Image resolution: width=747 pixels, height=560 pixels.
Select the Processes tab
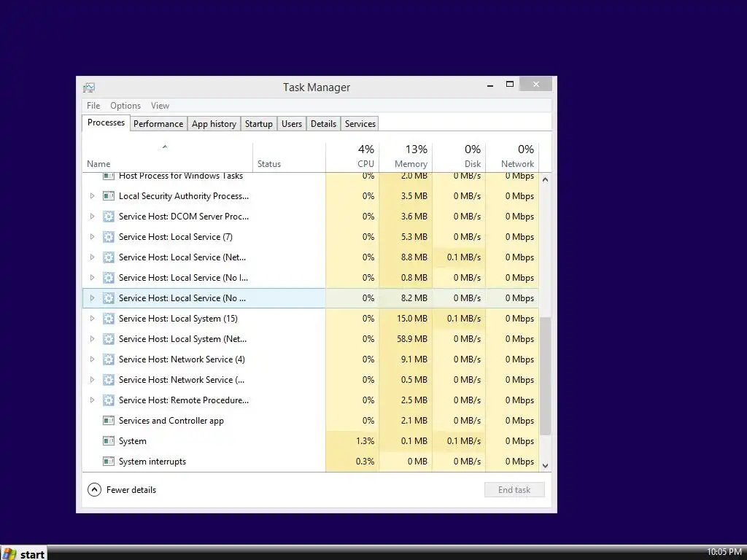(x=106, y=122)
